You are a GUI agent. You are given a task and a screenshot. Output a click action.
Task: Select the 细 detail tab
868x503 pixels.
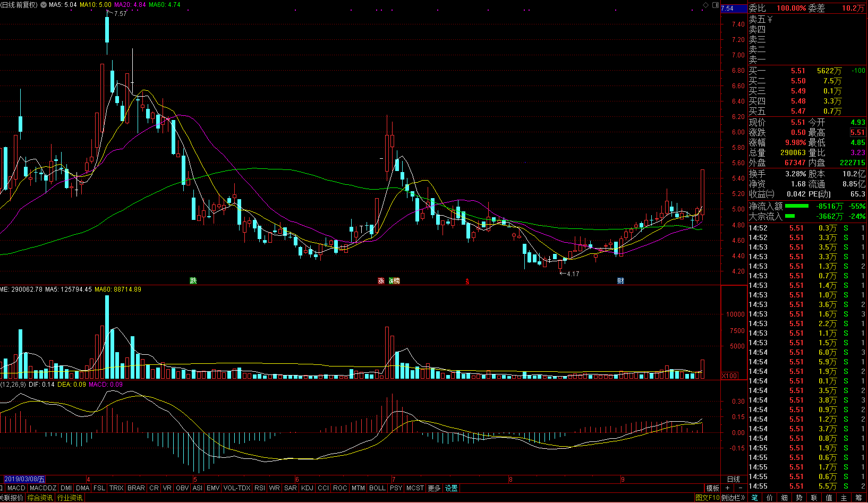[x=785, y=498]
